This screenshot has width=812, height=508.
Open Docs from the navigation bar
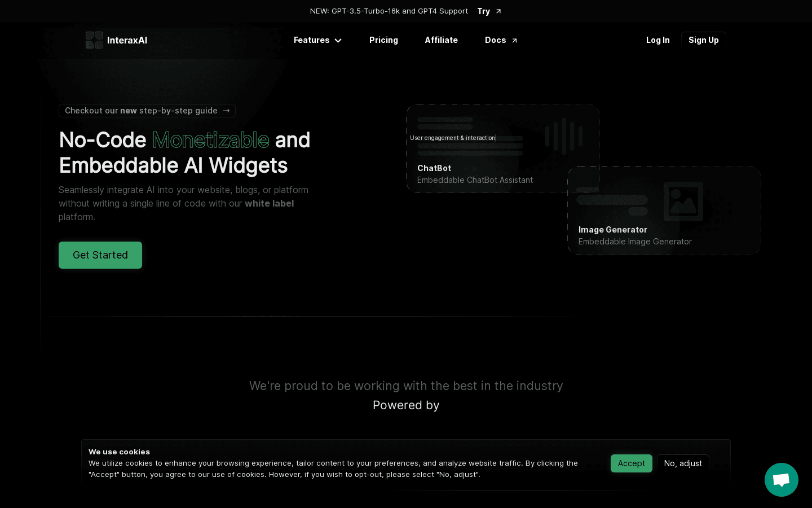tap(495, 40)
